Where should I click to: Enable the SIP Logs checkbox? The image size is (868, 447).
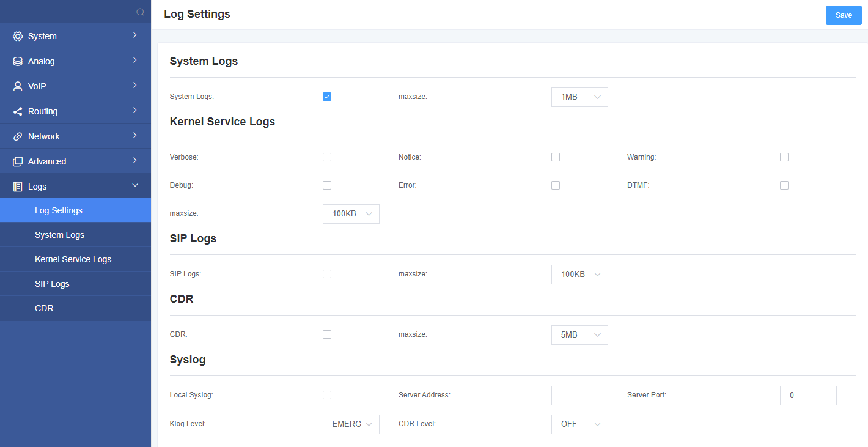[327, 274]
